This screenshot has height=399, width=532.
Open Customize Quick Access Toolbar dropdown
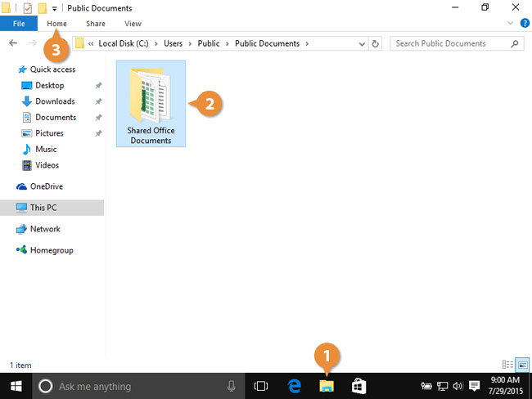(x=54, y=9)
